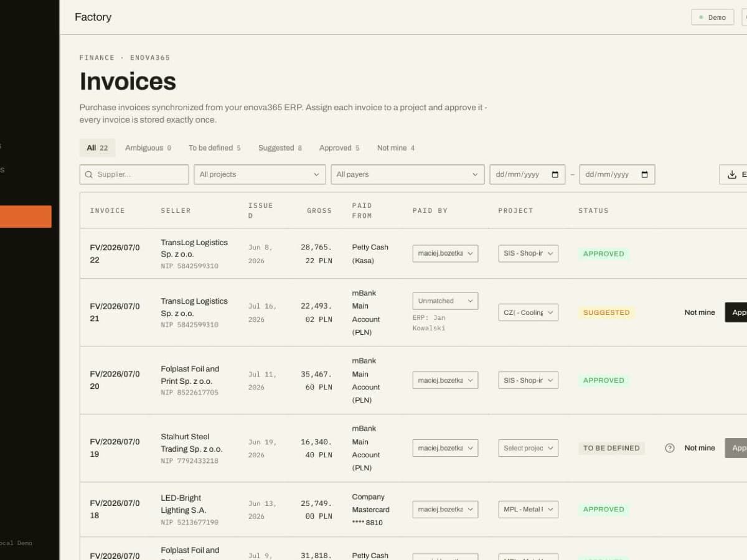
Task: Open Select project dropdown for FV/2026/07/019
Action: [528, 448]
